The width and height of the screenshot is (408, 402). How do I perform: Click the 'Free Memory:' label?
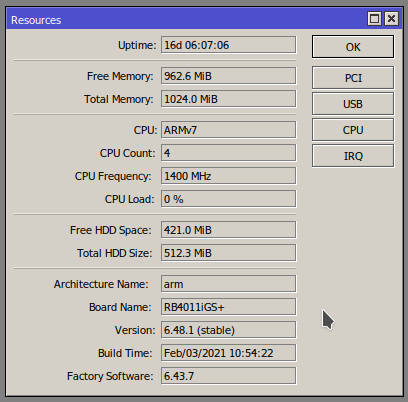coord(120,76)
